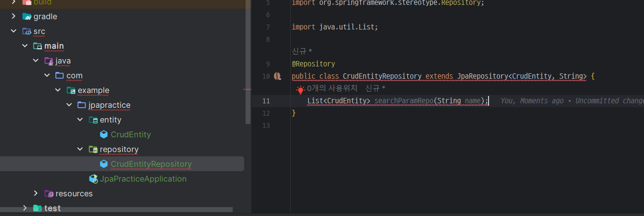Image resolution: width=644 pixels, height=216 pixels.
Task: Click the resources folder icon
Action: 48,193
